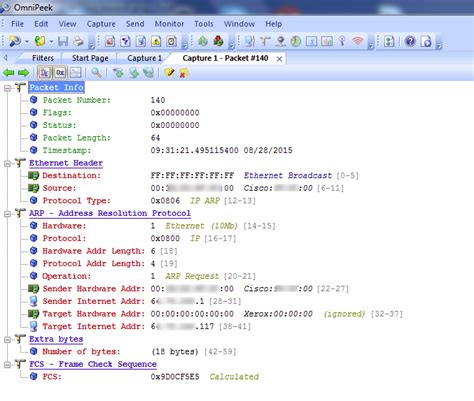
Task: Go to previous packet with green left arrow
Action: [x=9, y=73]
